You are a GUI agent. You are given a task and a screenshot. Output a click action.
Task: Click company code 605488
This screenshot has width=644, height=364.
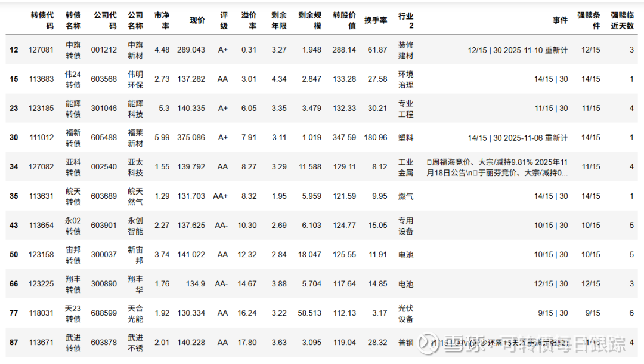pyautogui.click(x=104, y=138)
